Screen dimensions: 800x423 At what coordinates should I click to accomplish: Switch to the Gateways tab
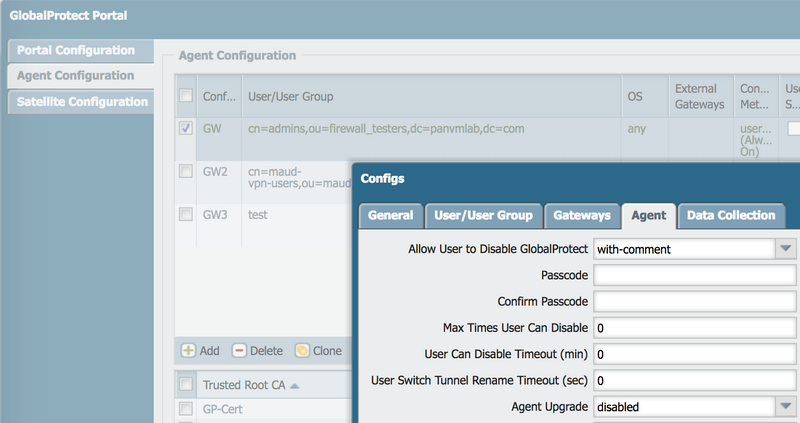(581, 215)
